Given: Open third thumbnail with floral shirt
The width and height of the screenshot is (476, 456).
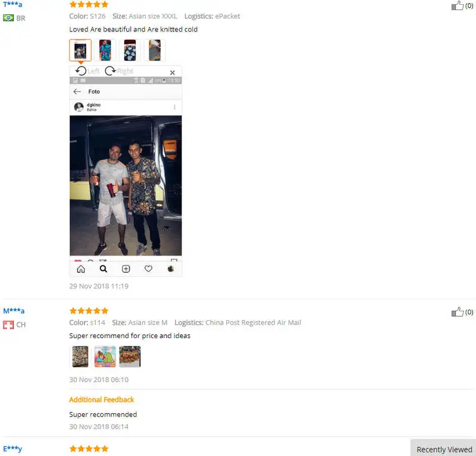Looking at the screenshot, I should (x=130, y=50).
